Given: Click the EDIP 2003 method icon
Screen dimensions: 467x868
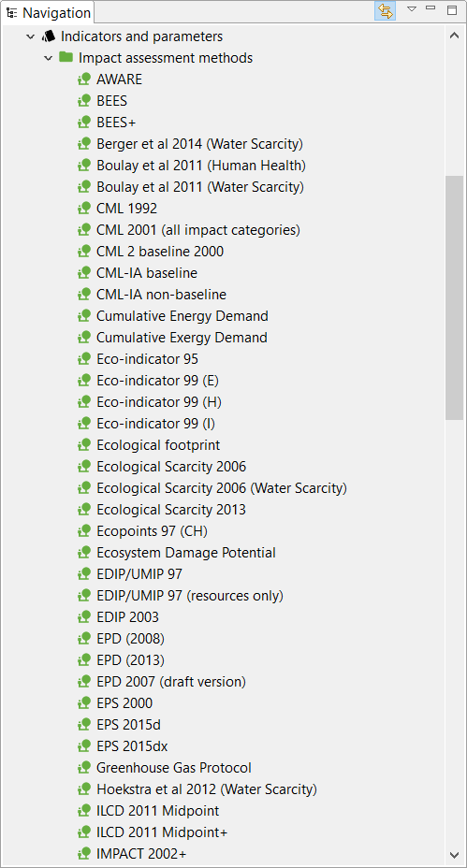Looking at the screenshot, I should click(x=84, y=617).
